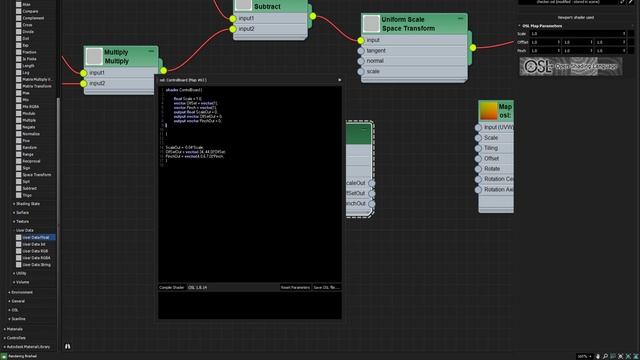Expand the Scanline group
The height and width of the screenshot is (360, 640).
click(x=17, y=319)
